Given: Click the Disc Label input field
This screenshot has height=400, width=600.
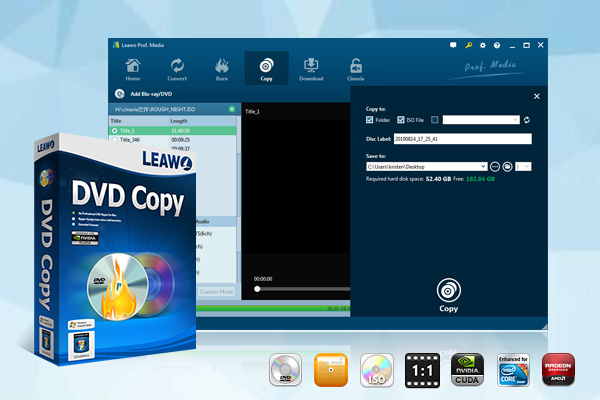Looking at the screenshot, I should point(463,139).
